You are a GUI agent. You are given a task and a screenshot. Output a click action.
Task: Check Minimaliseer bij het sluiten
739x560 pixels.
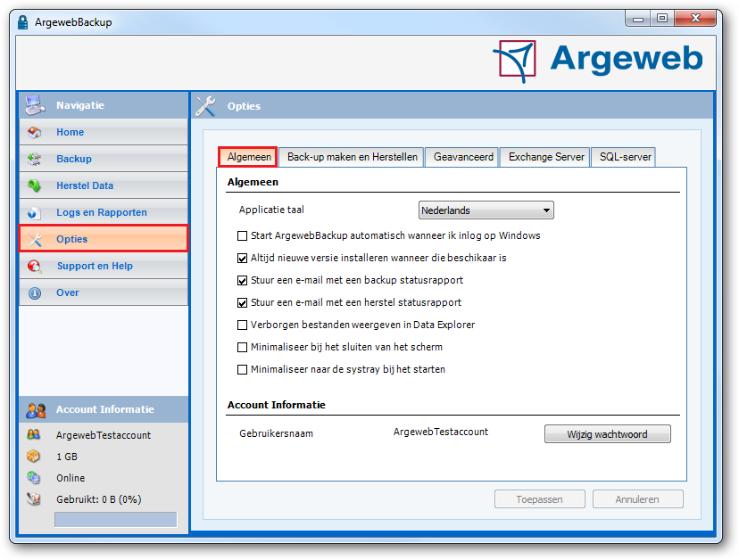[x=242, y=347]
